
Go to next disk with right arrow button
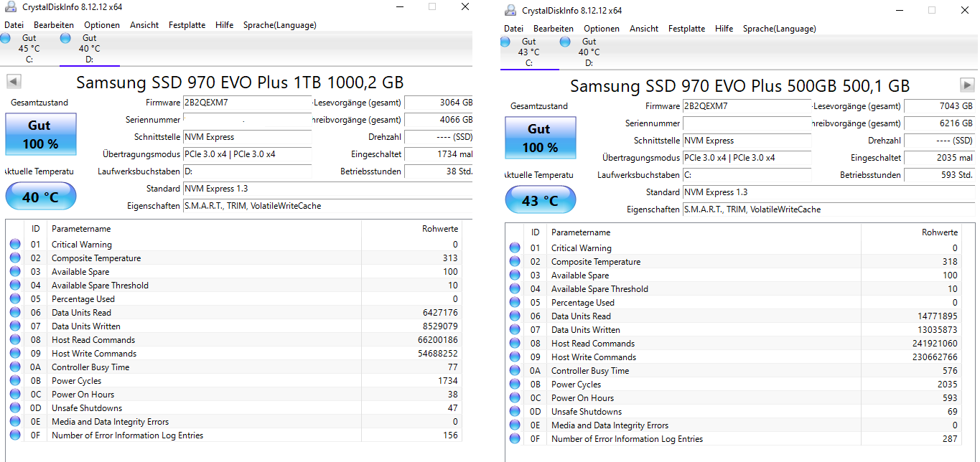pyautogui.click(x=966, y=84)
